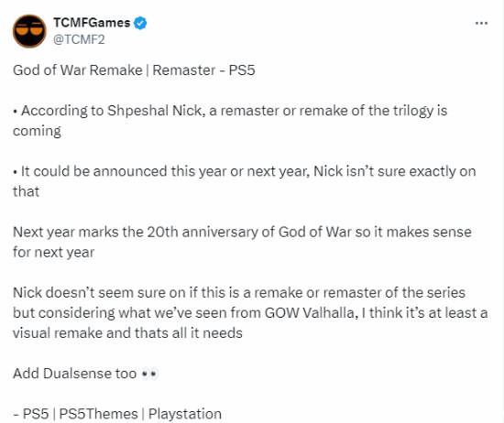This screenshot has height=423, width=504.
Task: Click the TCMFGames display name
Action: [92, 23]
